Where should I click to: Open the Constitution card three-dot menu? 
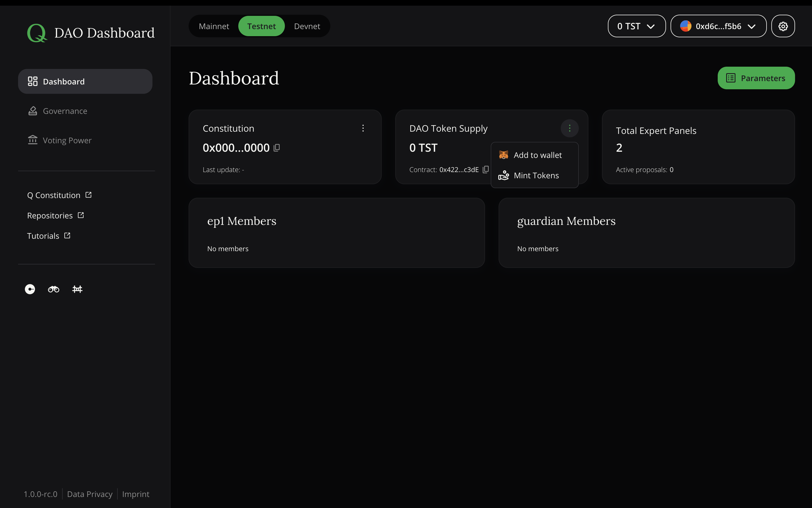[363, 128]
